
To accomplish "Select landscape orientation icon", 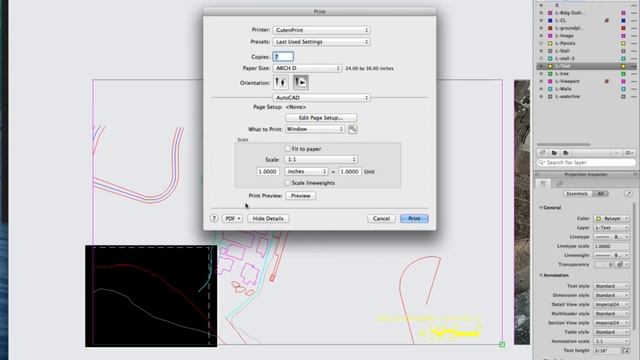I will pyautogui.click(x=301, y=82).
